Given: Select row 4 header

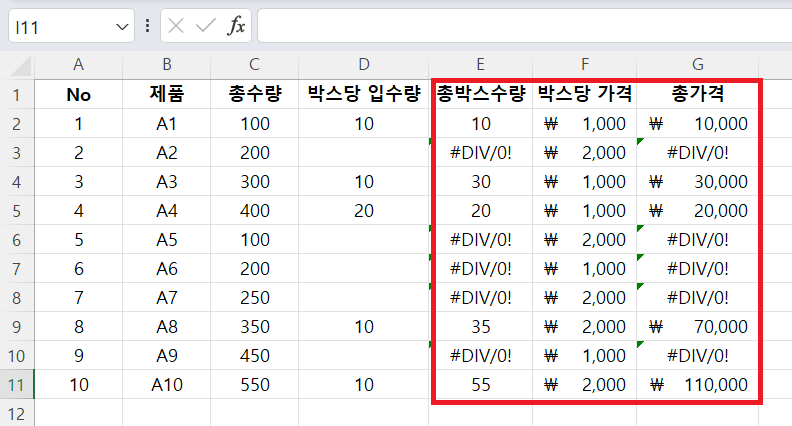Looking at the screenshot, I should 17,181.
